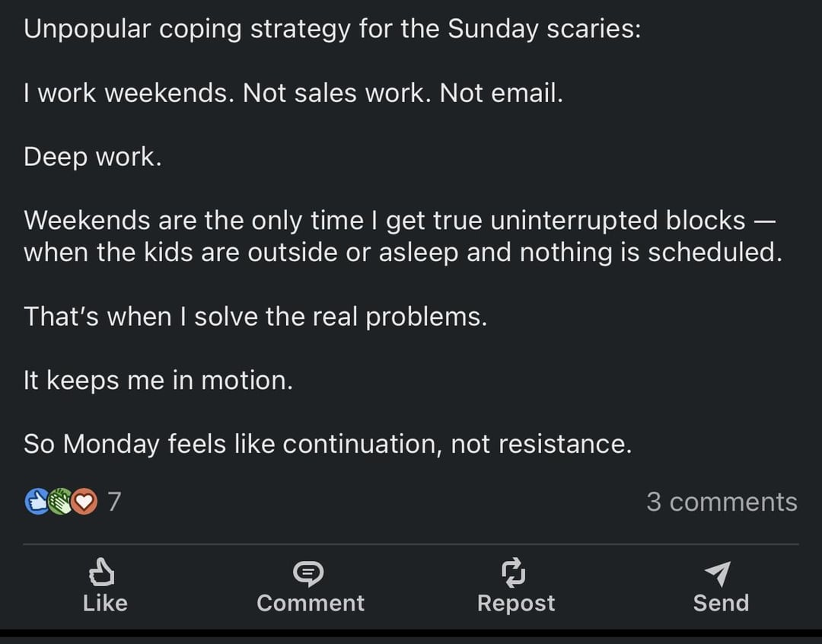This screenshot has height=644, width=822.
Task: Tap the paper plane Send icon
Action: pos(720,572)
